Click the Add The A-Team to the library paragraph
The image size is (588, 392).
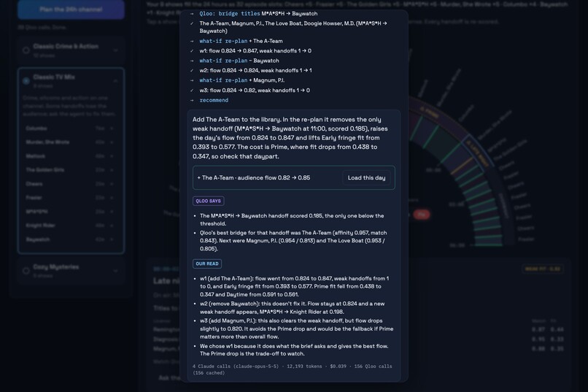tap(291, 138)
